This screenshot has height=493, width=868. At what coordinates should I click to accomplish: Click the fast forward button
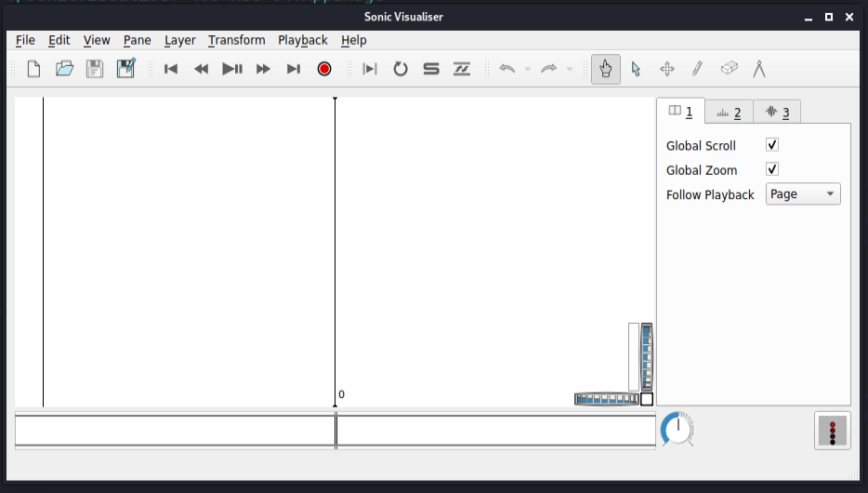point(263,69)
